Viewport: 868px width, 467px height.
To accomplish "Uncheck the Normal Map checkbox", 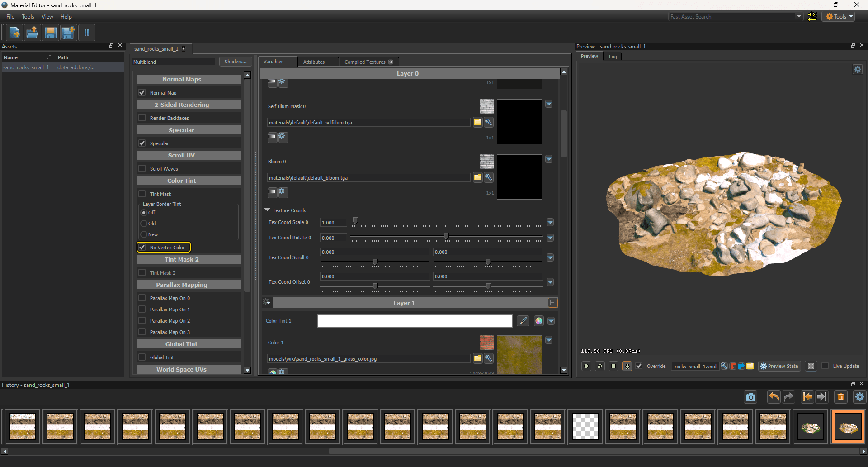I will point(142,92).
